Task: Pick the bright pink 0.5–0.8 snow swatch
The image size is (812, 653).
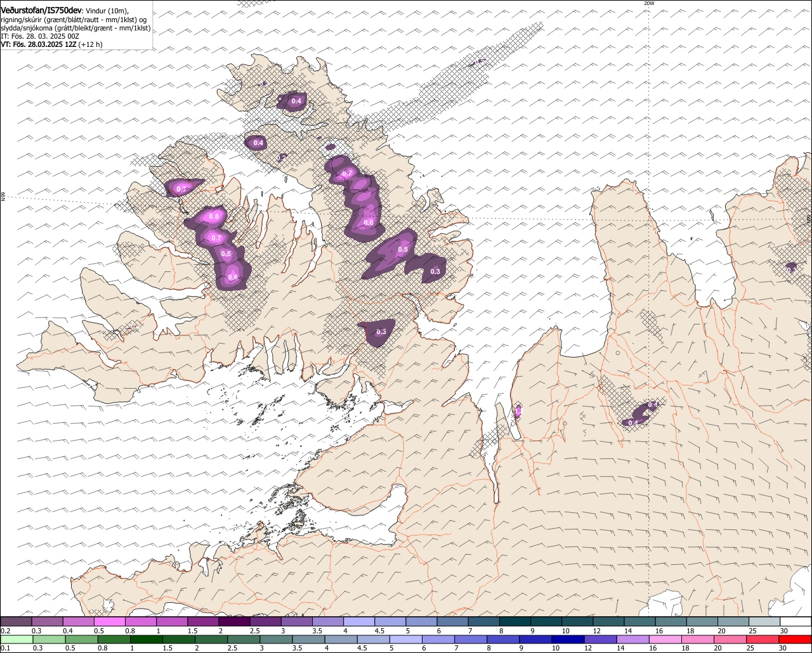Action: pos(109,621)
